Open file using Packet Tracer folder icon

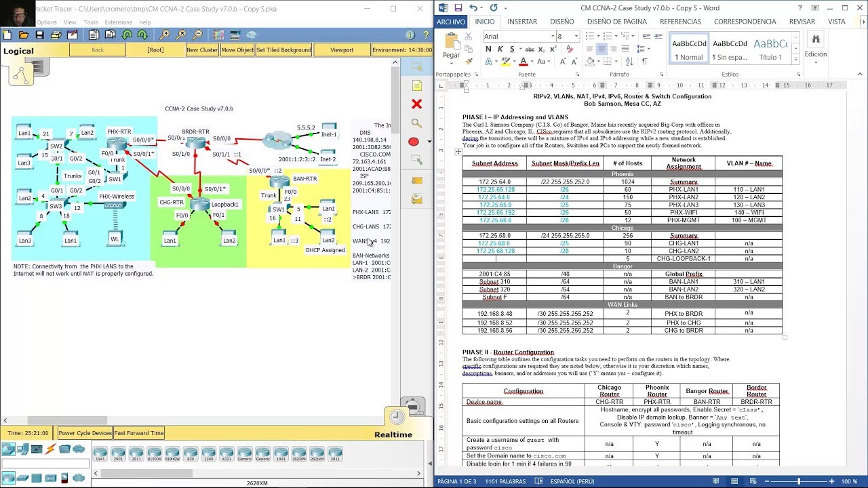coord(24,35)
